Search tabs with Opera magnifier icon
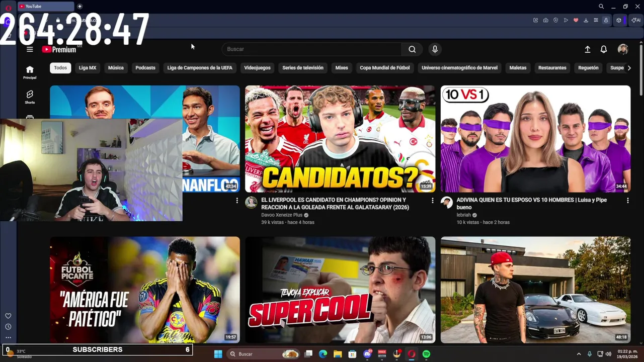Image resolution: width=644 pixels, height=362 pixels. pyautogui.click(x=601, y=7)
